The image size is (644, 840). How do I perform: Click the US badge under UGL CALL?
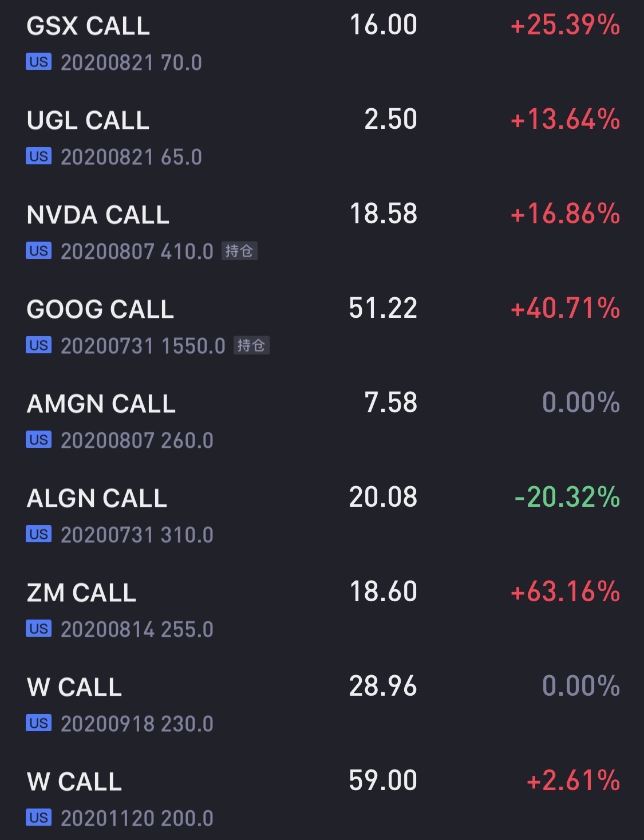pyautogui.click(x=38, y=156)
